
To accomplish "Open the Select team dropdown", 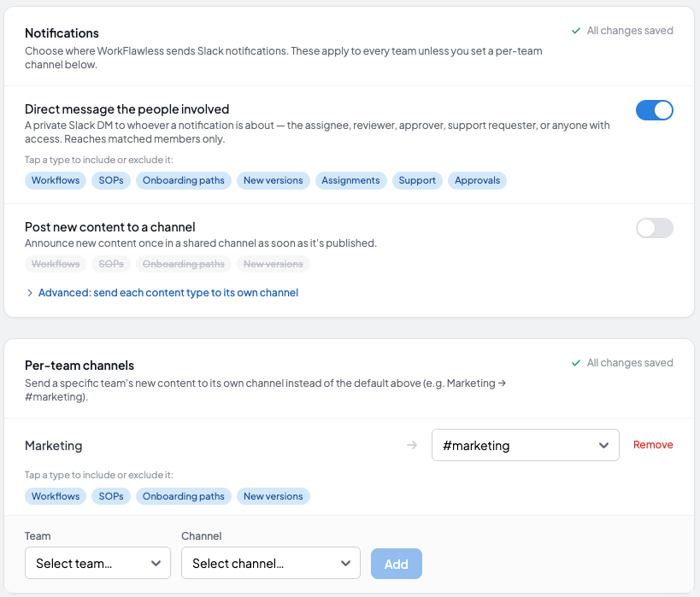I will click(97, 563).
